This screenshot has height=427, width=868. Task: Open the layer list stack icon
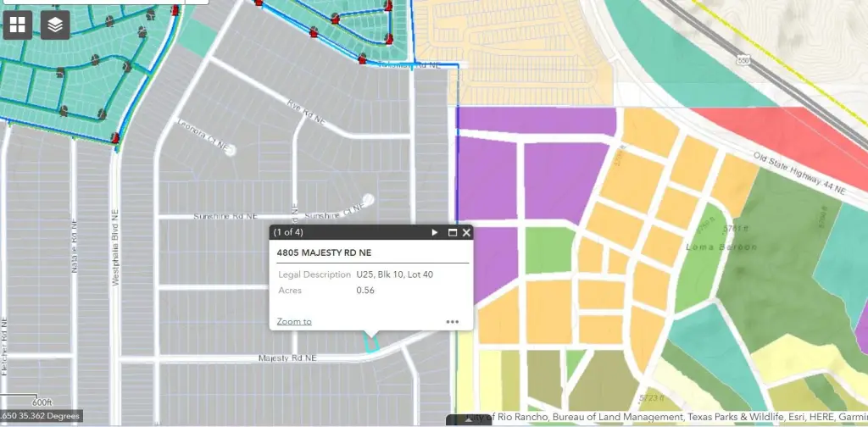[x=55, y=25]
